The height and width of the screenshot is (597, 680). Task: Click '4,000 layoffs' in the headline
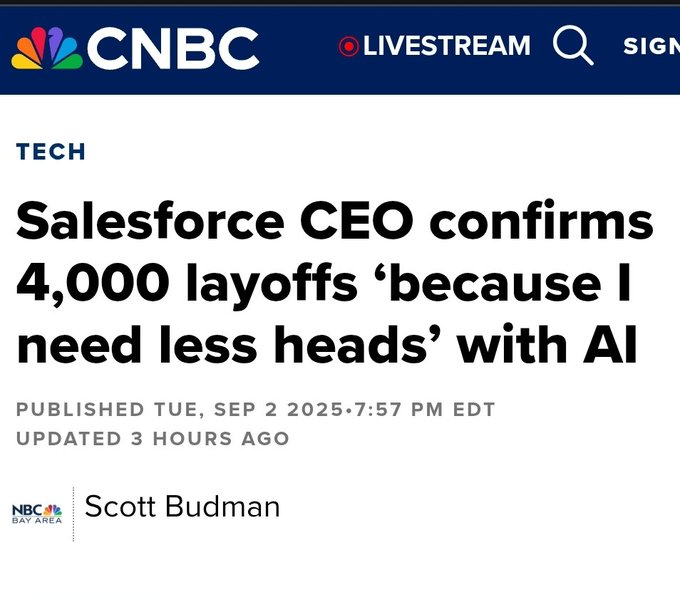pos(187,284)
